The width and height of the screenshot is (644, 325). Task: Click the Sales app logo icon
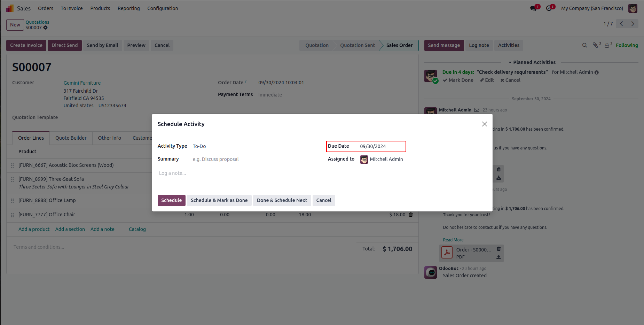point(10,8)
